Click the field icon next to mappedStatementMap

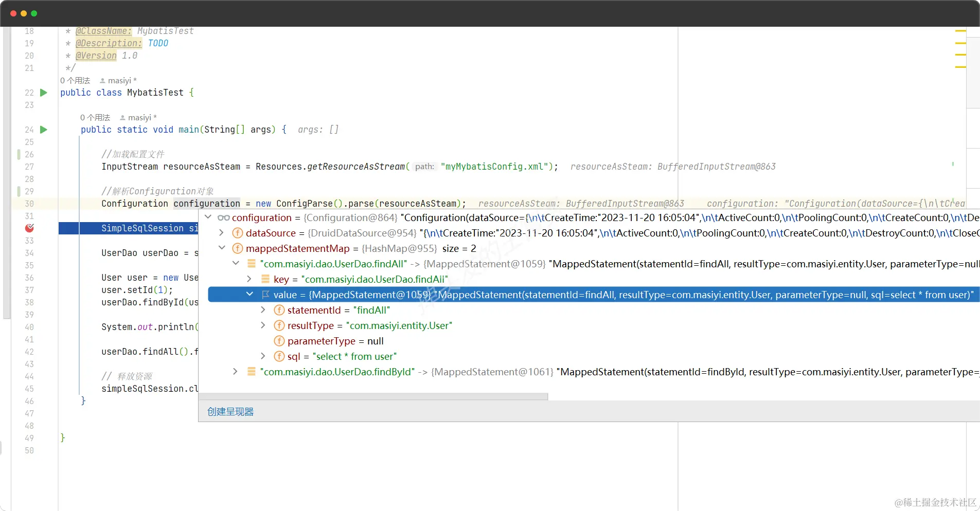pos(238,248)
